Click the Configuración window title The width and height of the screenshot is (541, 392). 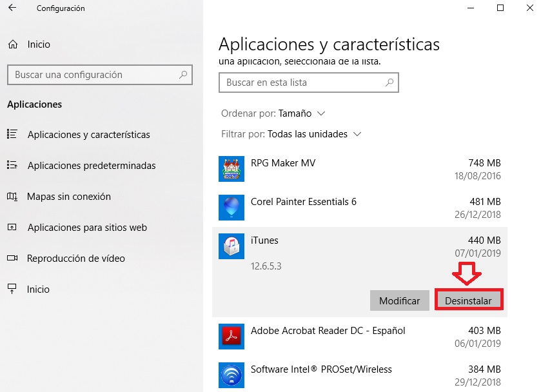pyautogui.click(x=61, y=8)
